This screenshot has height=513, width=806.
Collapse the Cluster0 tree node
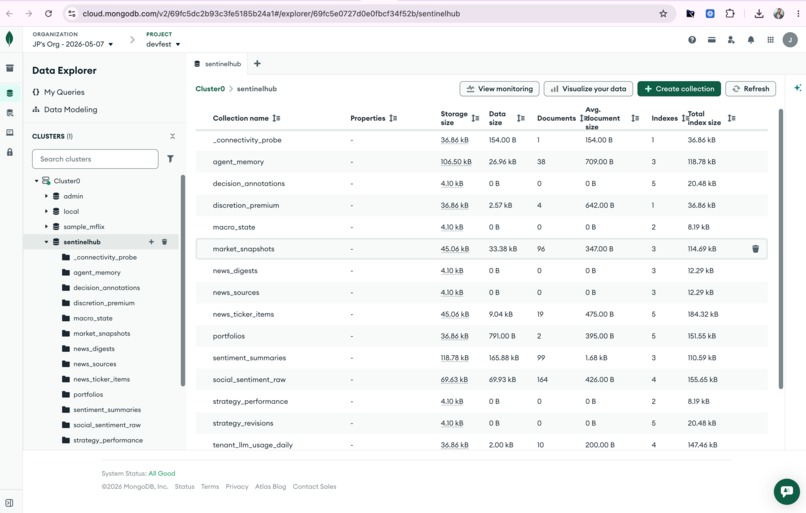coord(36,181)
